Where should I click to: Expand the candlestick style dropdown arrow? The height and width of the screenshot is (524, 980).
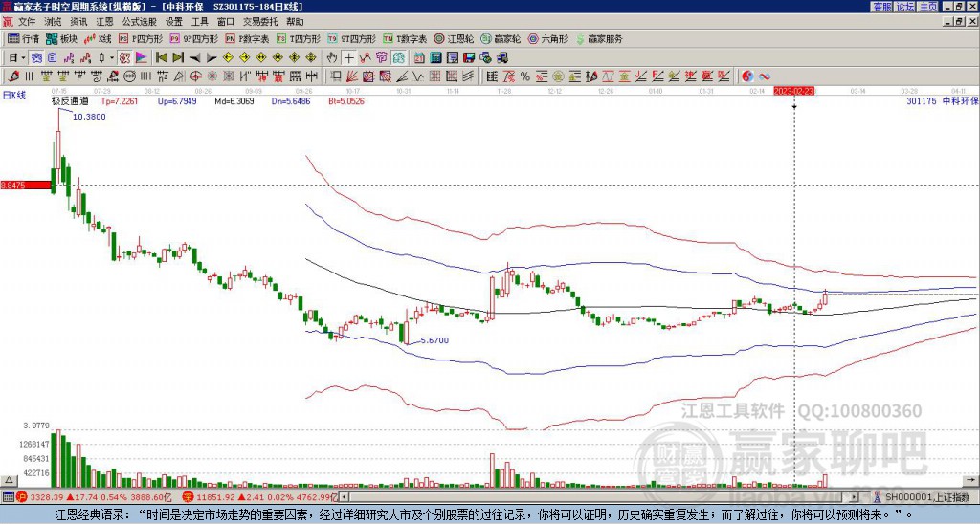(x=112, y=58)
